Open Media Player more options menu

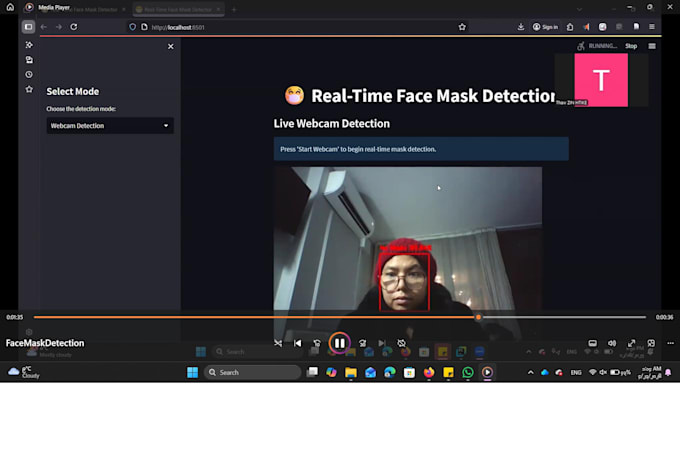tap(670, 343)
